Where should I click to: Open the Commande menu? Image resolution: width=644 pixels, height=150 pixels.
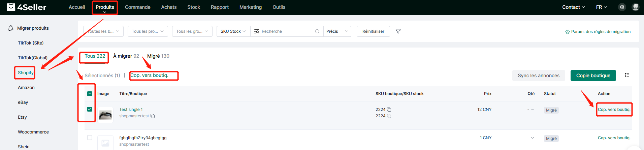[137, 7]
